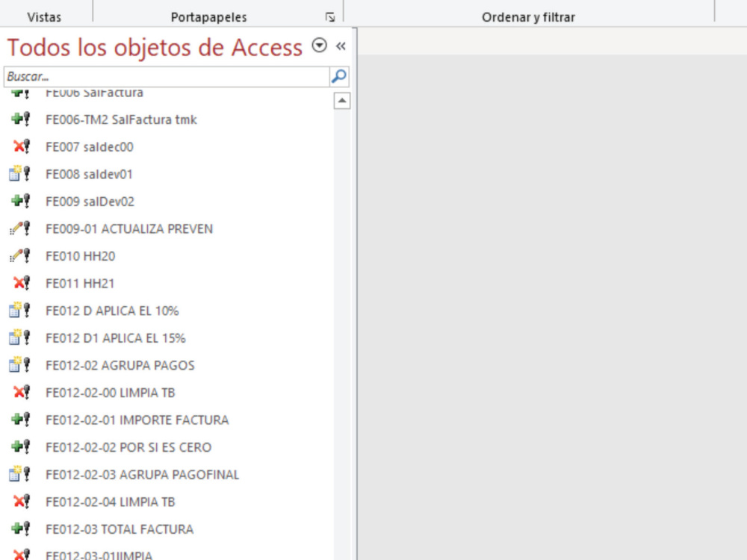Image resolution: width=747 pixels, height=560 pixels.
Task: Click update query icon beside FE009-01 ACTUALIZA PREVEN
Action: pyautogui.click(x=20, y=228)
